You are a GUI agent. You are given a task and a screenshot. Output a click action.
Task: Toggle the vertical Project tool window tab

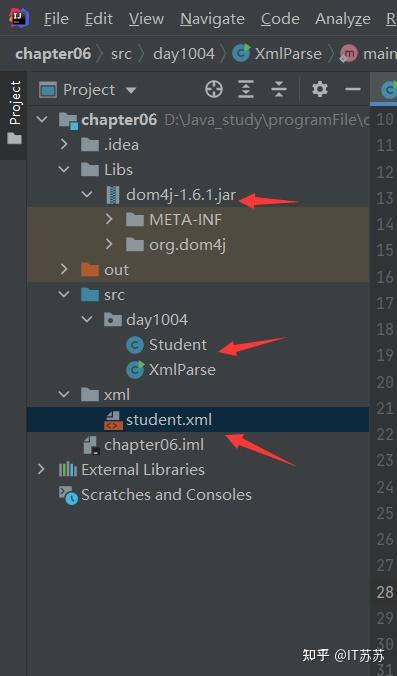point(14,113)
